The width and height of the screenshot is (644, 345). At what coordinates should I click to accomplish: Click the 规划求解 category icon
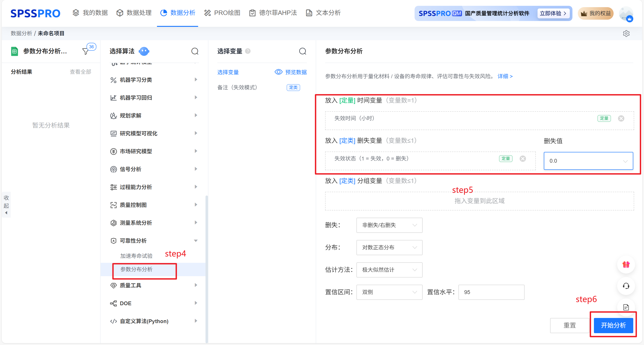113,116
